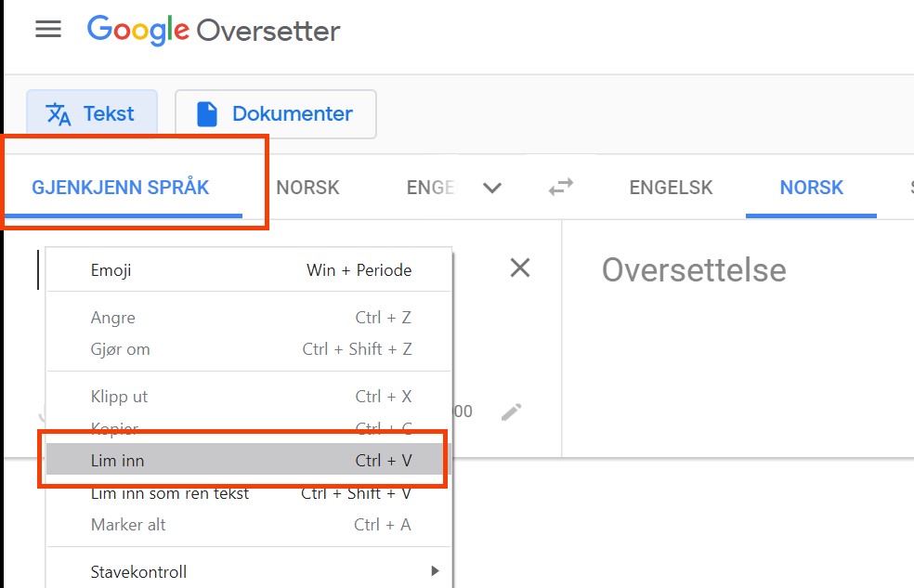The width and height of the screenshot is (914, 588).
Task: Click the Google Oversetter logo
Action: (x=214, y=31)
